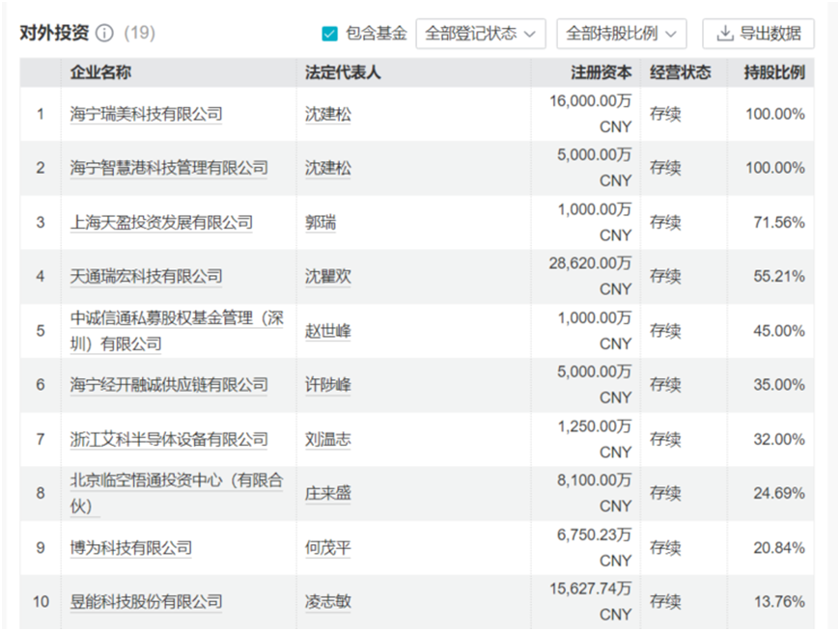Screen dimensions: 840x631
Task: Click the download icon in 导出数据
Action: (x=725, y=34)
